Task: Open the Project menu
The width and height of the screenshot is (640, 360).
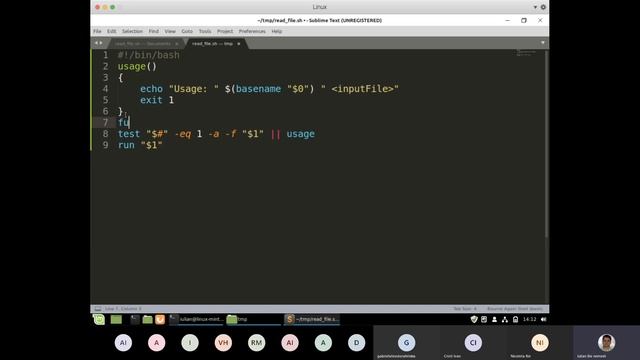Action: (x=225, y=31)
